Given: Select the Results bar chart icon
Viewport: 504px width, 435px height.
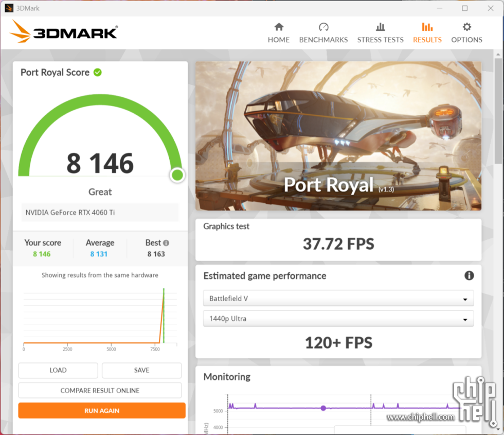Looking at the screenshot, I should point(427,27).
